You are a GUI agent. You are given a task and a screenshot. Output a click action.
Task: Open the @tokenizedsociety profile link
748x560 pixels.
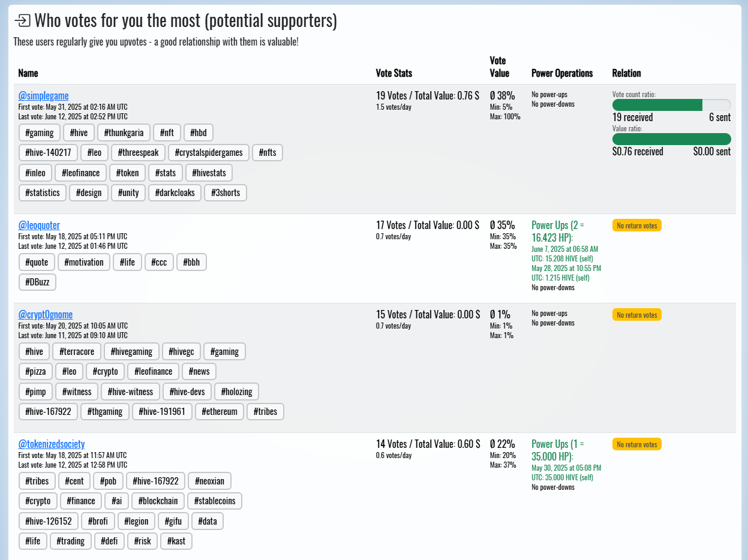click(x=52, y=444)
